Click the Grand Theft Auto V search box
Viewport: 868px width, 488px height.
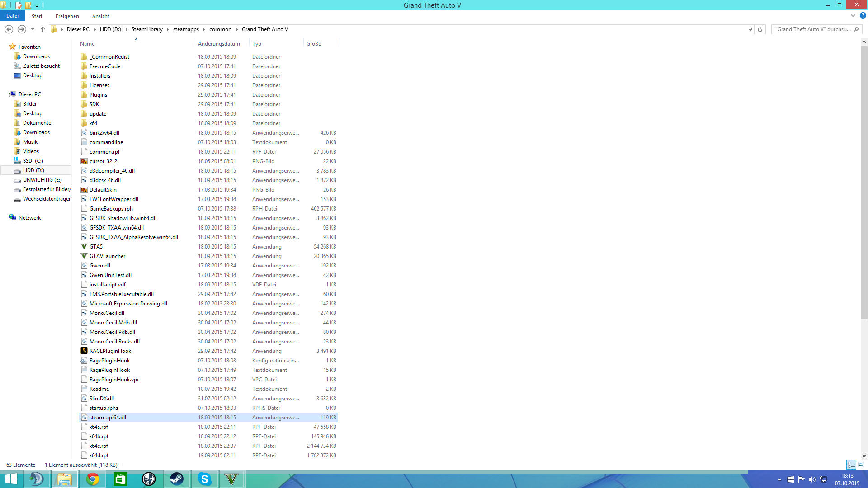812,29
